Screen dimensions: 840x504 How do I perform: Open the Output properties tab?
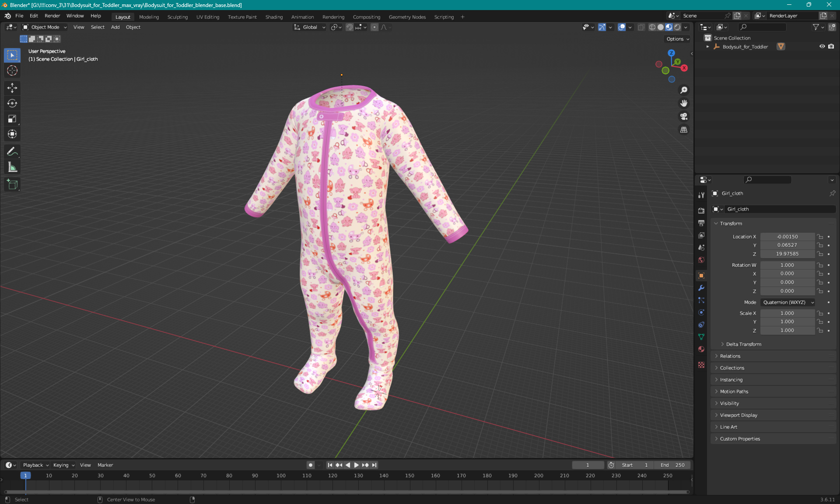701,223
